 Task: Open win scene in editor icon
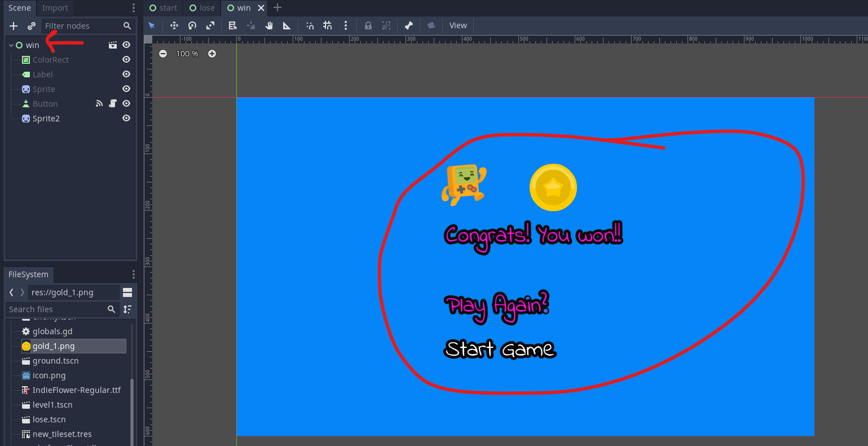point(113,45)
